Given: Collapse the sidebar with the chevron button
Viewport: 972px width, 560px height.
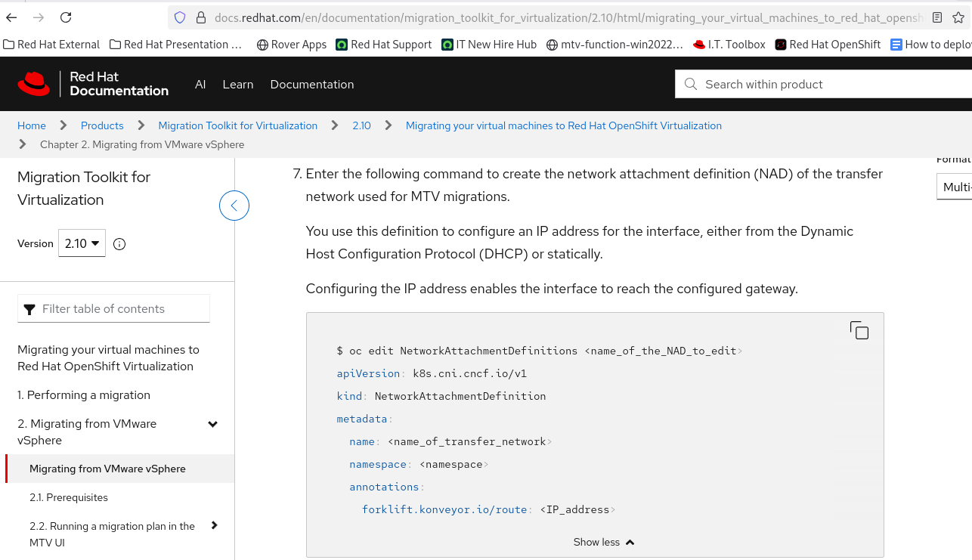Looking at the screenshot, I should 234,206.
